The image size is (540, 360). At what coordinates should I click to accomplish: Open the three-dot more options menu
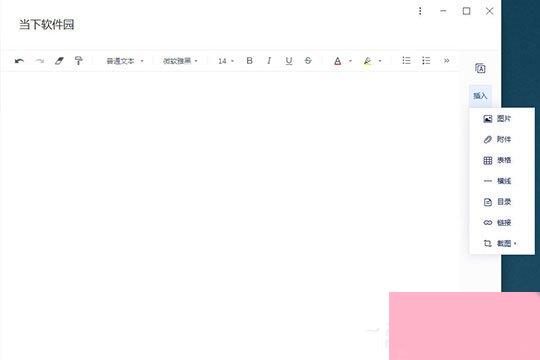pos(420,11)
